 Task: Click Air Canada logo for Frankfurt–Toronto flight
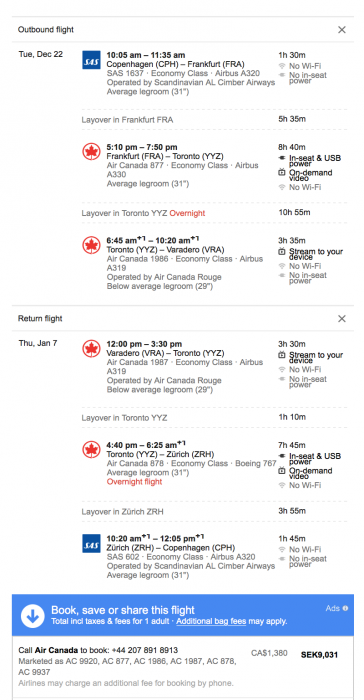[x=91, y=152]
